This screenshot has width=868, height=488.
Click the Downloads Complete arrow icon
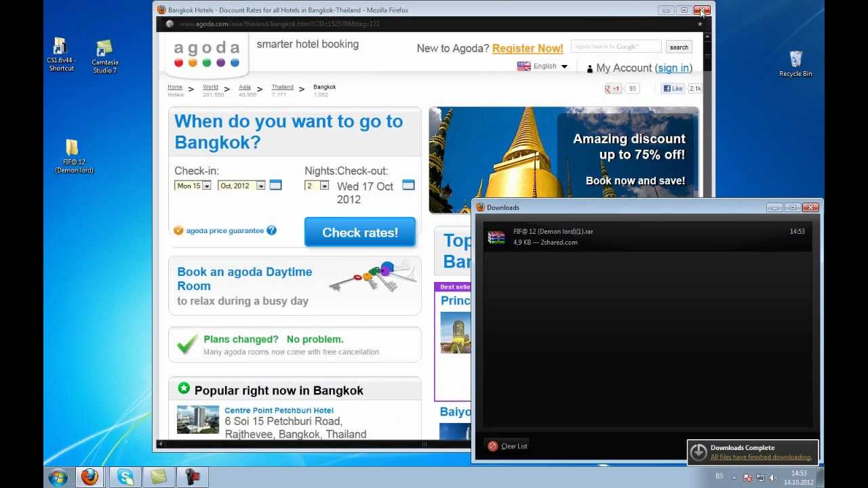pos(698,452)
